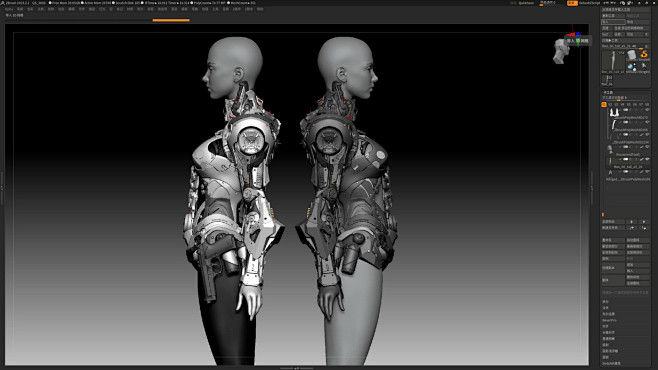This screenshot has height=370, width=658.
Task: Toggle the eye on the second ZBrushPolyMesh3D subtool
Action: pos(647,122)
